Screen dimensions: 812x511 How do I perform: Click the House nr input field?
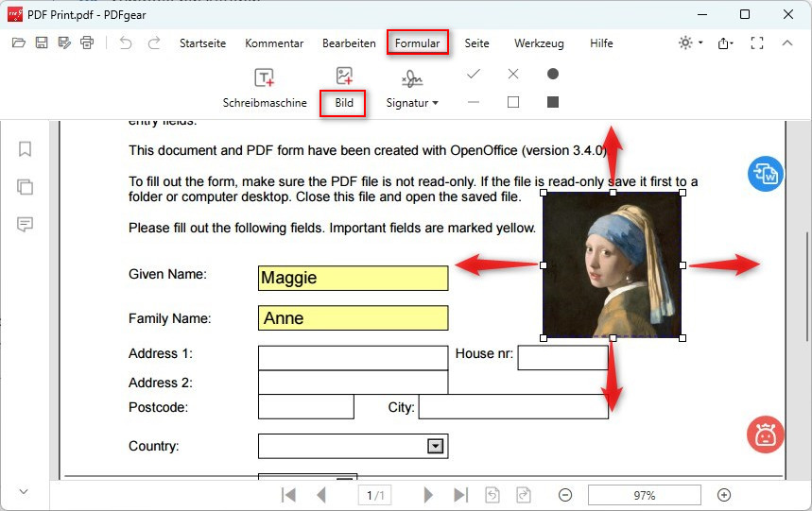coord(562,358)
